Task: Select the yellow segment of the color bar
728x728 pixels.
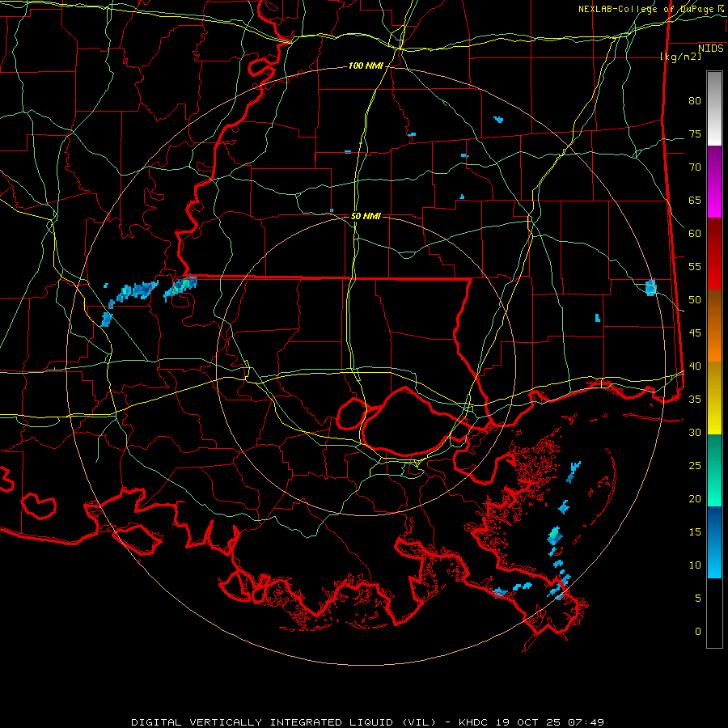Action: tap(714, 398)
